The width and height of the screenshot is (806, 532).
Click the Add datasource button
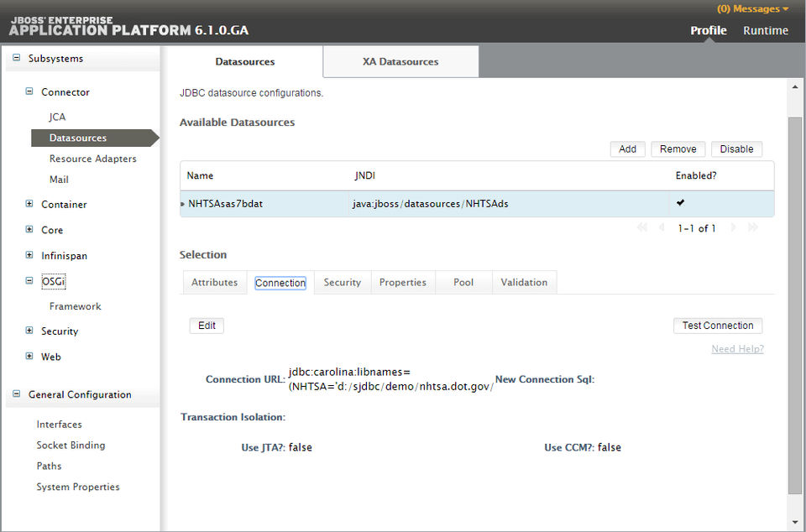628,149
